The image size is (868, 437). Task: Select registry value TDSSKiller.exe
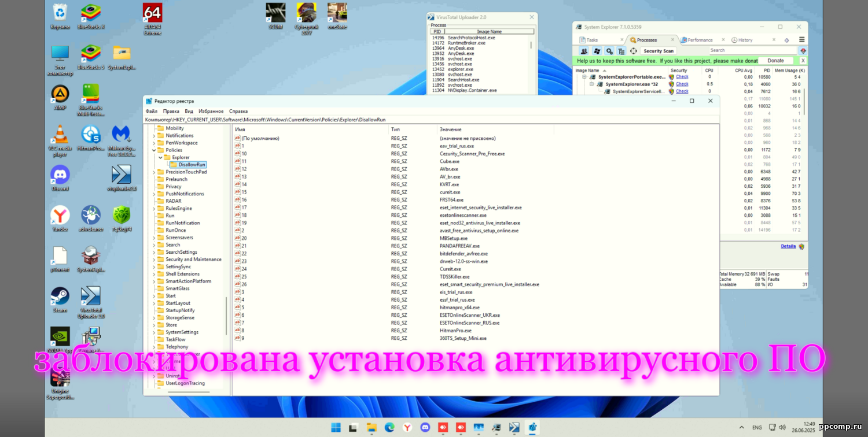[x=454, y=277]
